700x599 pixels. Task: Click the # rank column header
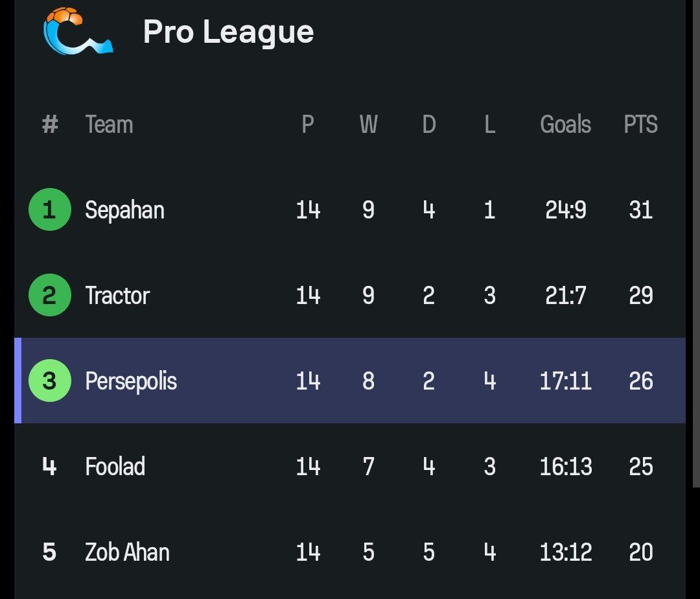[x=50, y=124]
